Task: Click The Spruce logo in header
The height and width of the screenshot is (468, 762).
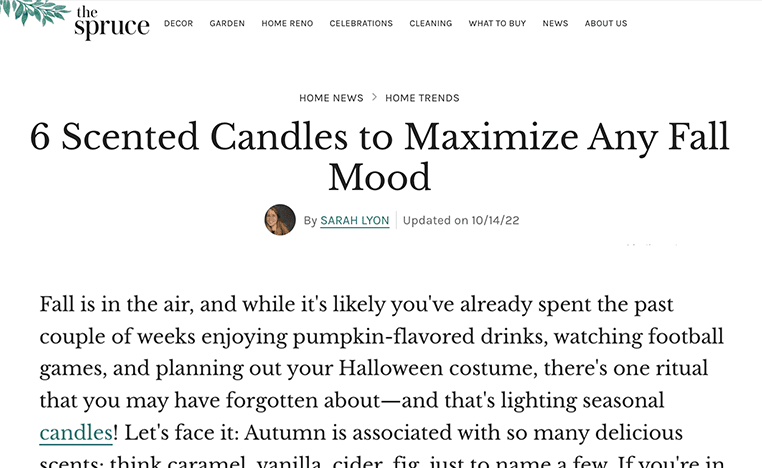Action: click(112, 22)
